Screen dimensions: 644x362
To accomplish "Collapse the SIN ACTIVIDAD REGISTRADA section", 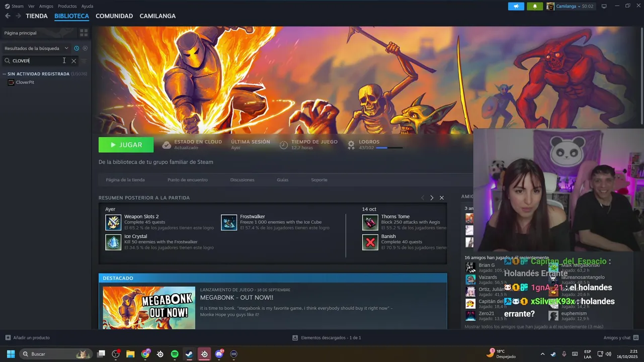I will point(5,74).
